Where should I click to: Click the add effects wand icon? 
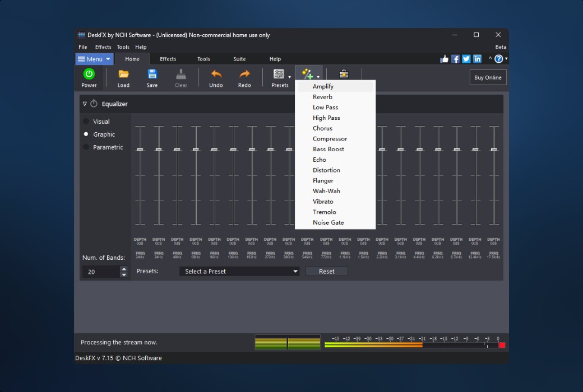[x=306, y=73]
